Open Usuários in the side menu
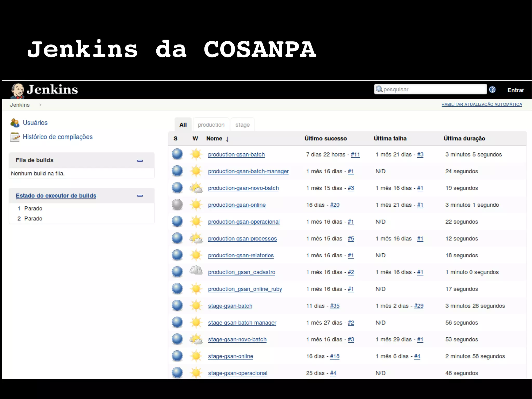532x399 pixels. [35, 123]
